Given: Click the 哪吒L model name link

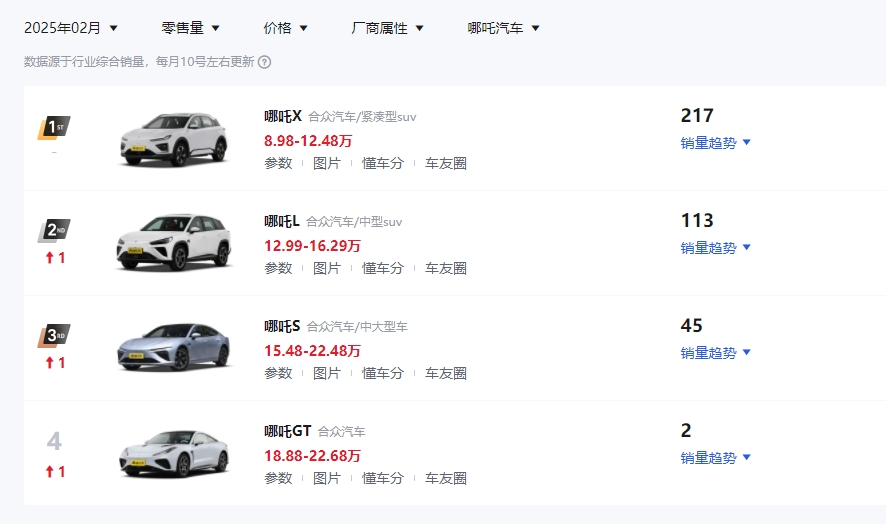Looking at the screenshot, I should (x=281, y=221).
